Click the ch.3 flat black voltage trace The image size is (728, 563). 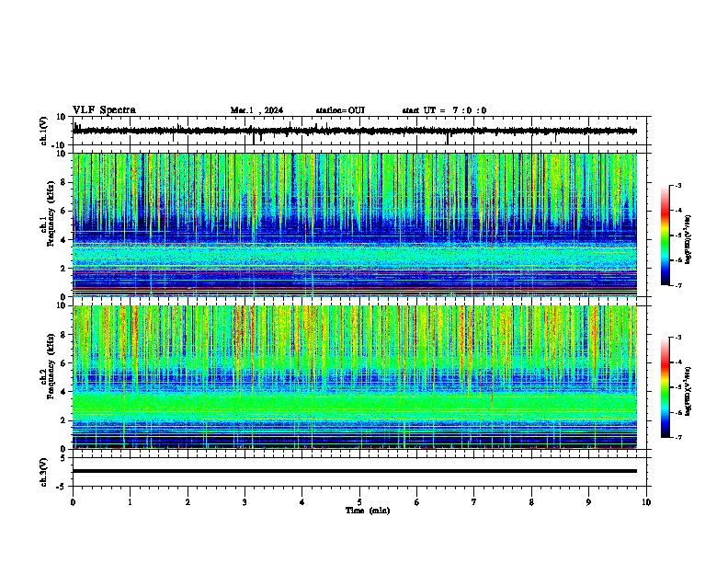pyautogui.click(x=355, y=471)
